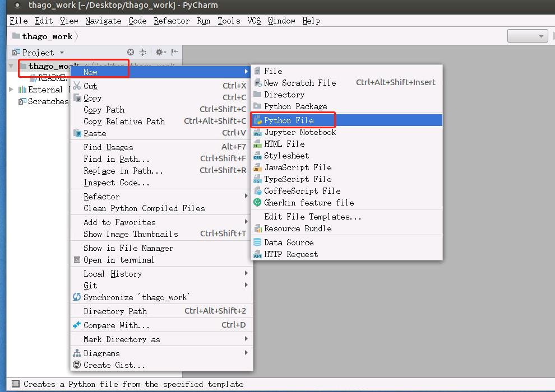Click the plain File icon in submenu
This screenshot has width=555, height=392.
pos(257,71)
